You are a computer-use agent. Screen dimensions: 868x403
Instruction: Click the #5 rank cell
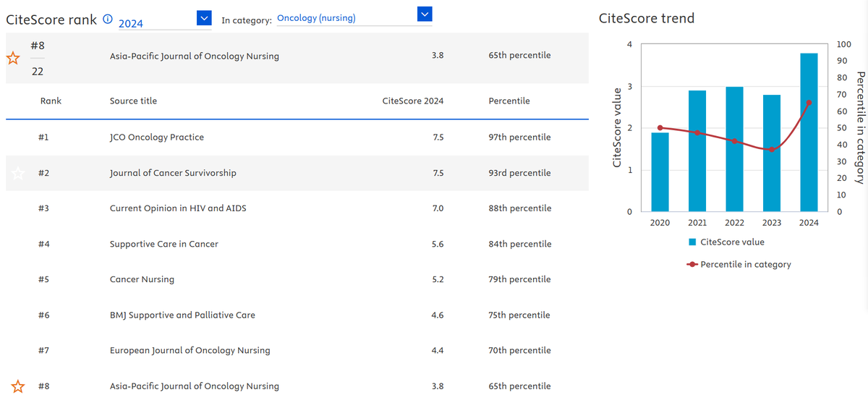coord(43,280)
